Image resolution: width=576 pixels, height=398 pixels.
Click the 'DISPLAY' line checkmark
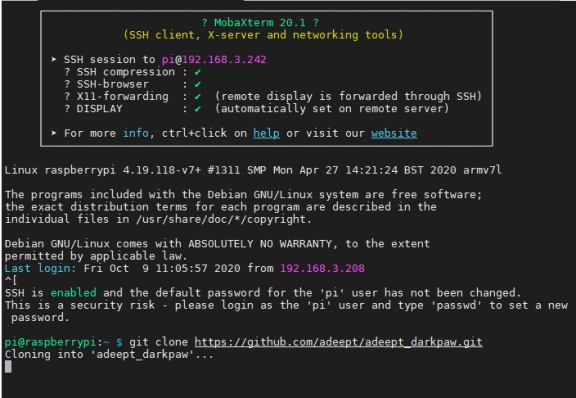198,109
